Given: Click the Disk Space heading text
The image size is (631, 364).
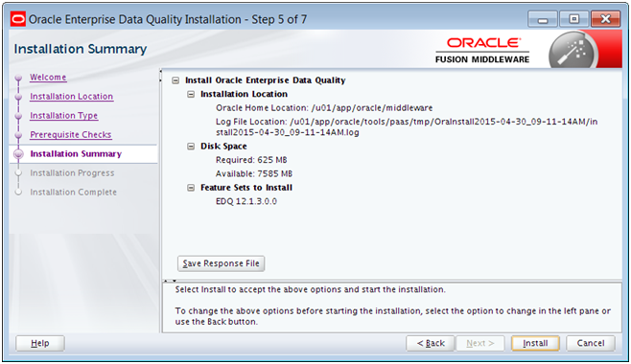Looking at the screenshot, I should click(x=223, y=147).
